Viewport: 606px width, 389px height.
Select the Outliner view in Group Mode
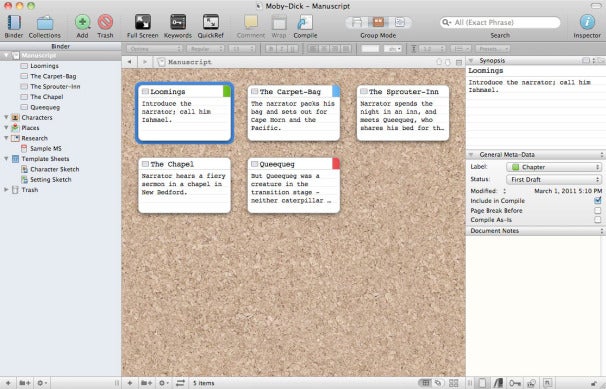pyautogui.click(x=399, y=22)
